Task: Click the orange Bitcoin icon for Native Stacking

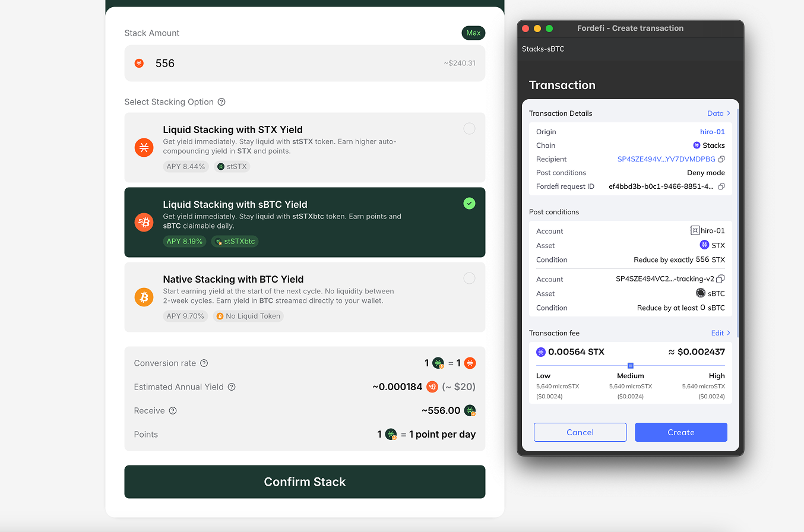Action: 144,297
